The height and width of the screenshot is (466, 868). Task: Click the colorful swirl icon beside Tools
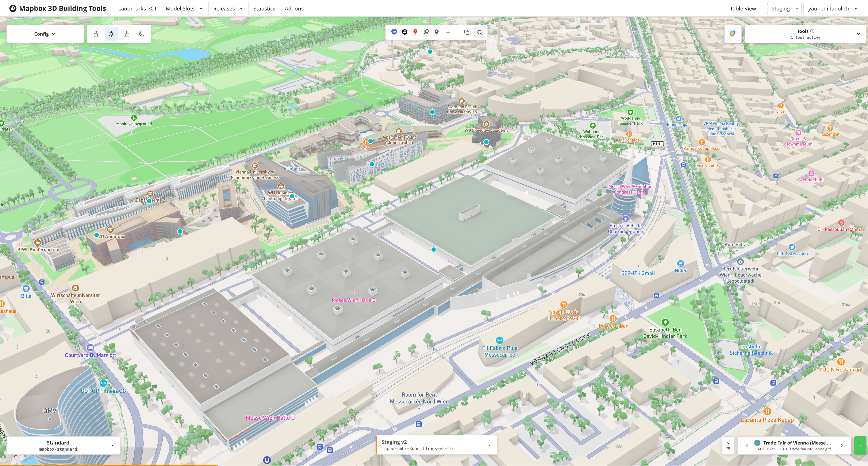pyautogui.click(x=732, y=33)
